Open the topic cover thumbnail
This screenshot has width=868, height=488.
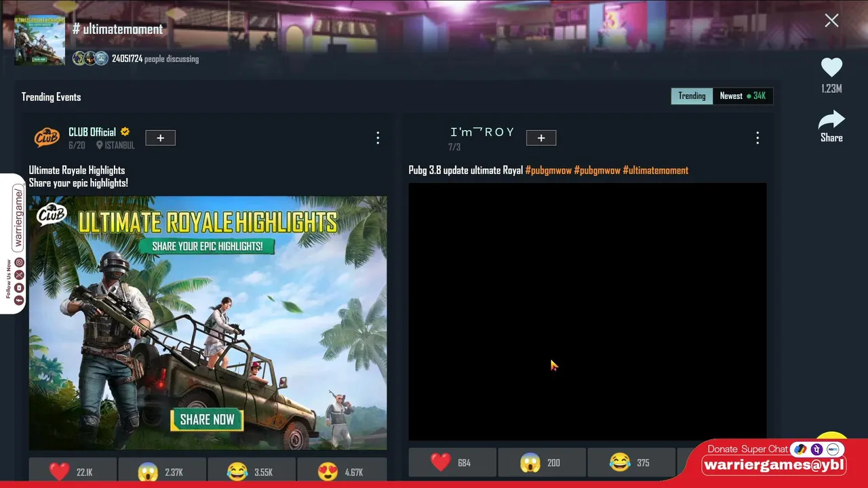(x=40, y=40)
